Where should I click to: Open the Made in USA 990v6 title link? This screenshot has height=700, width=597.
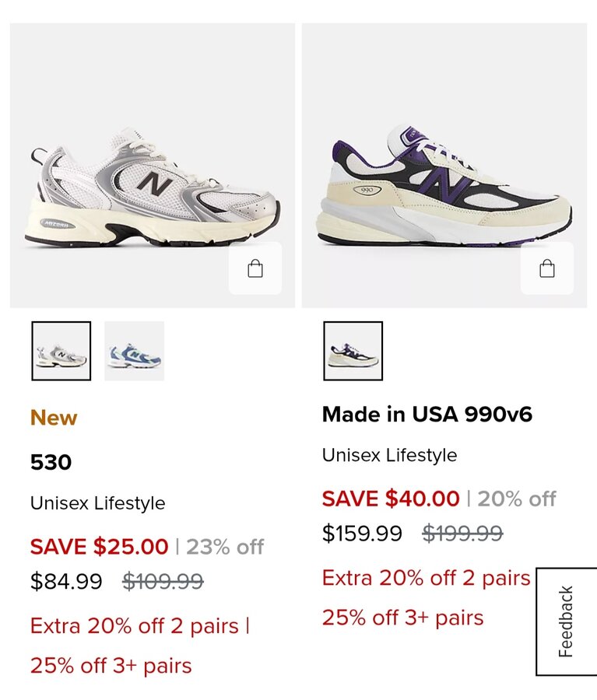427,415
